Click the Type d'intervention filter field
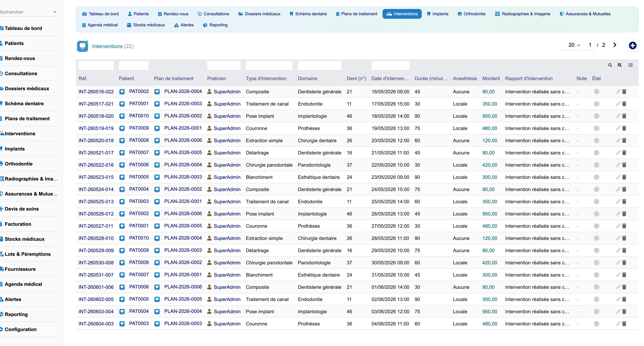Screen dimensions: 644x346 point(269,65)
